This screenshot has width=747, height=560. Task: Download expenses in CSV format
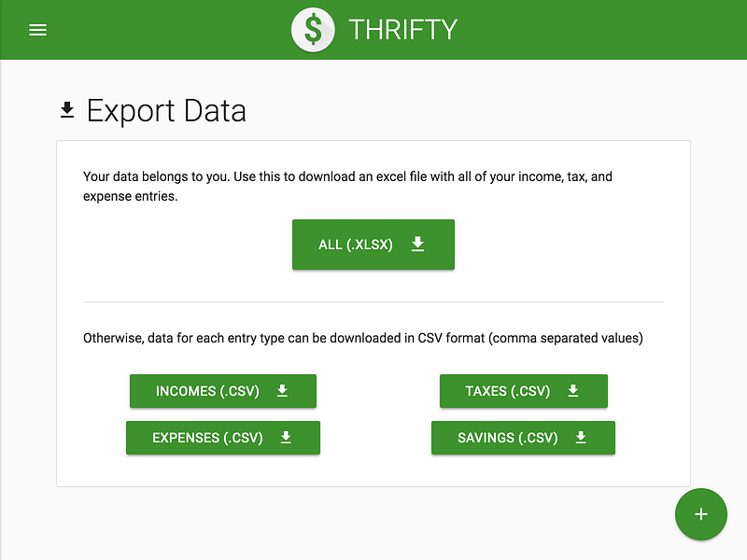222,438
